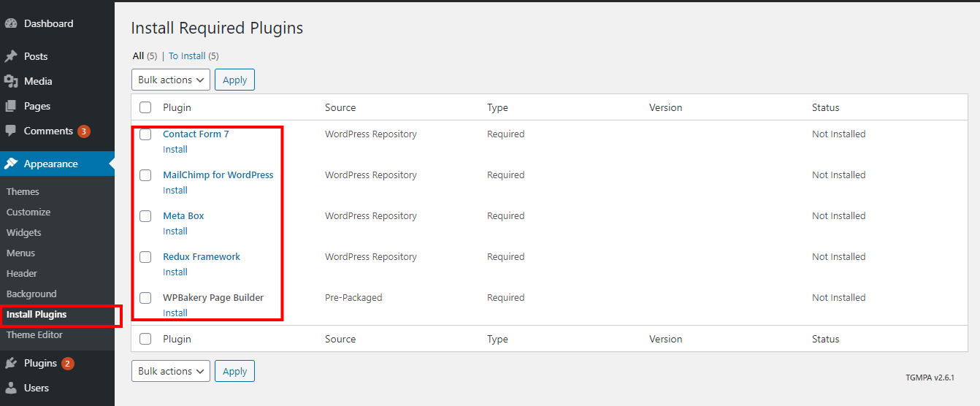The image size is (980, 406).
Task: Click the Users person icon
Action: (x=11, y=388)
